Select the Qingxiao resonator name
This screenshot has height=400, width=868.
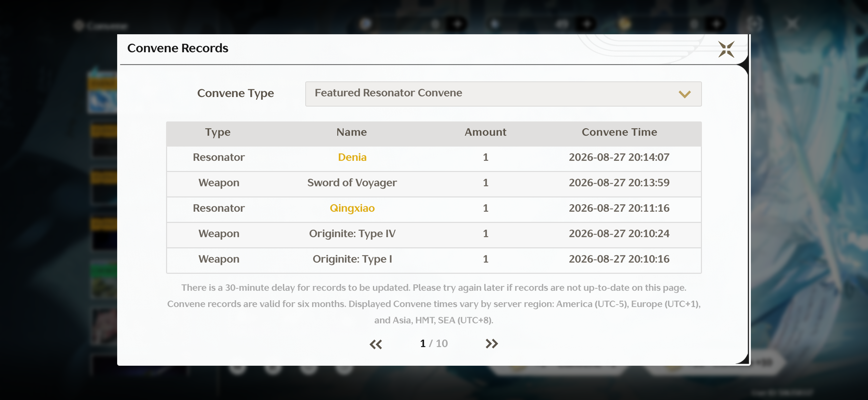pyautogui.click(x=352, y=208)
